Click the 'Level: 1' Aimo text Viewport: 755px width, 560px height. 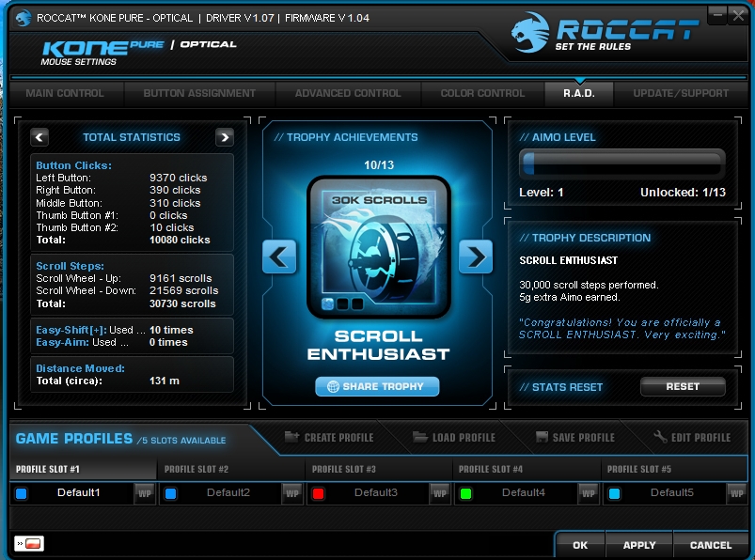(542, 193)
